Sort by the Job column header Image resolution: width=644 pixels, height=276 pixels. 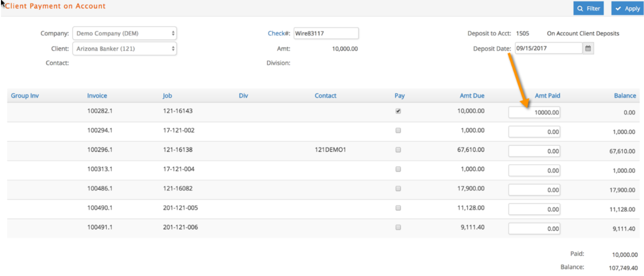[167, 96]
